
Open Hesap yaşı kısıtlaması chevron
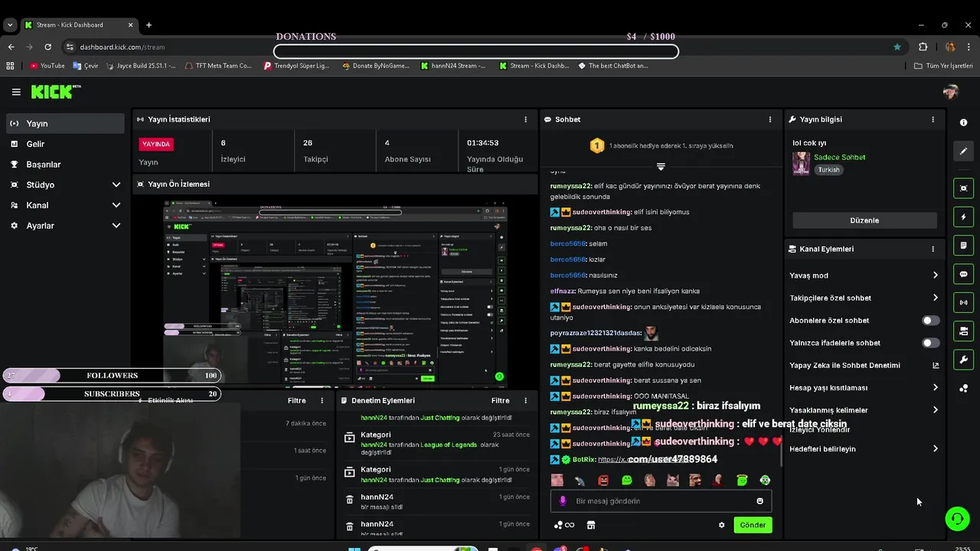935,388
